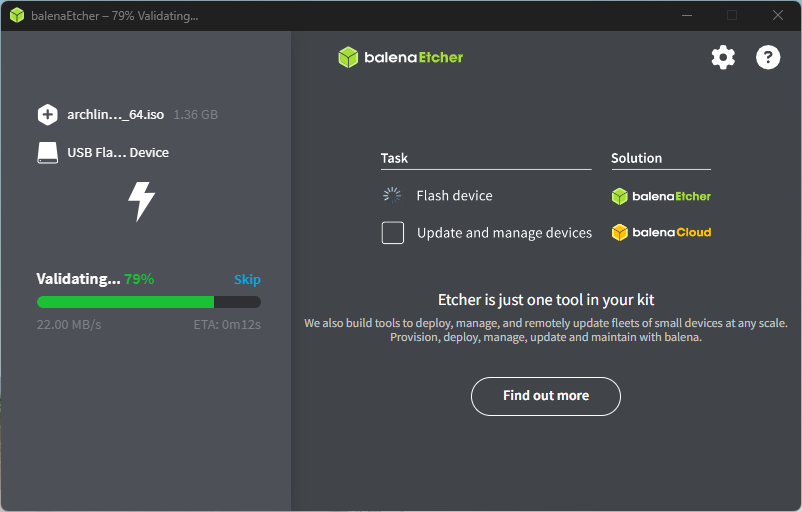This screenshot has width=802, height=512.
Task: Click the balenaEtcher logo in header
Action: [401, 57]
